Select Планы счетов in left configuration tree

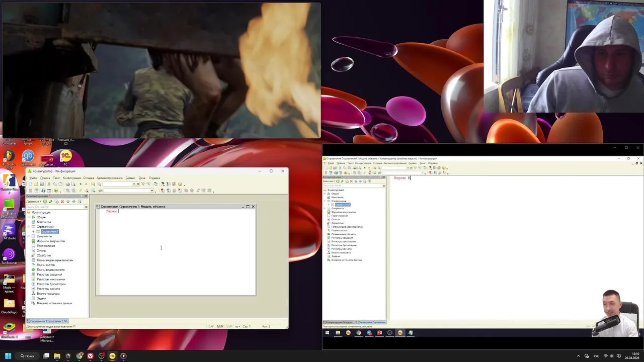point(46,265)
